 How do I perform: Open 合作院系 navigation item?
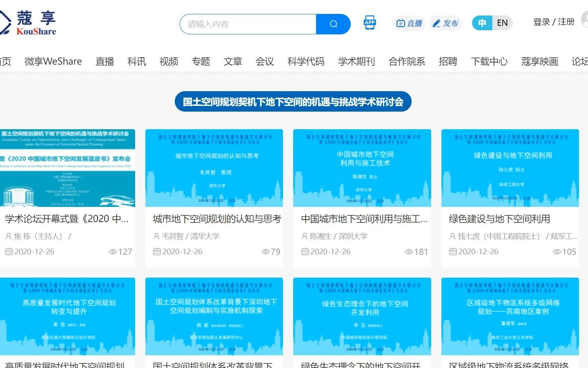coord(407,61)
